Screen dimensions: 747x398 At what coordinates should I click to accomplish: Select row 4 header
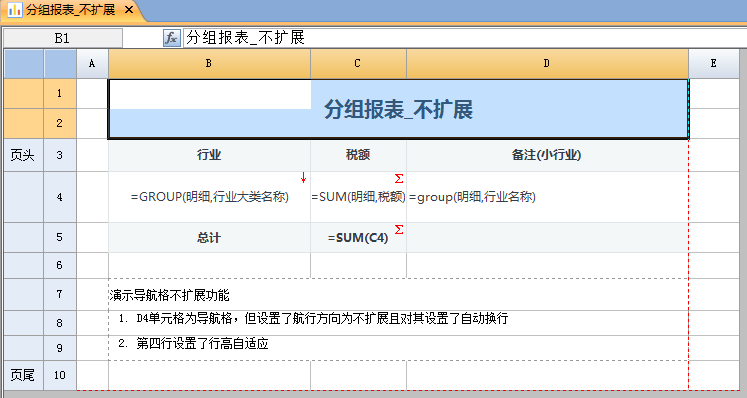coord(60,197)
